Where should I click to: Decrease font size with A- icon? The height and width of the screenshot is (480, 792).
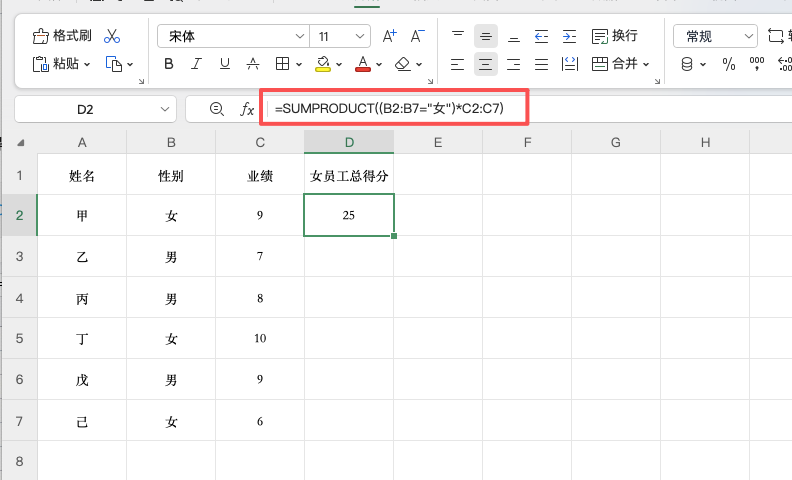417,36
